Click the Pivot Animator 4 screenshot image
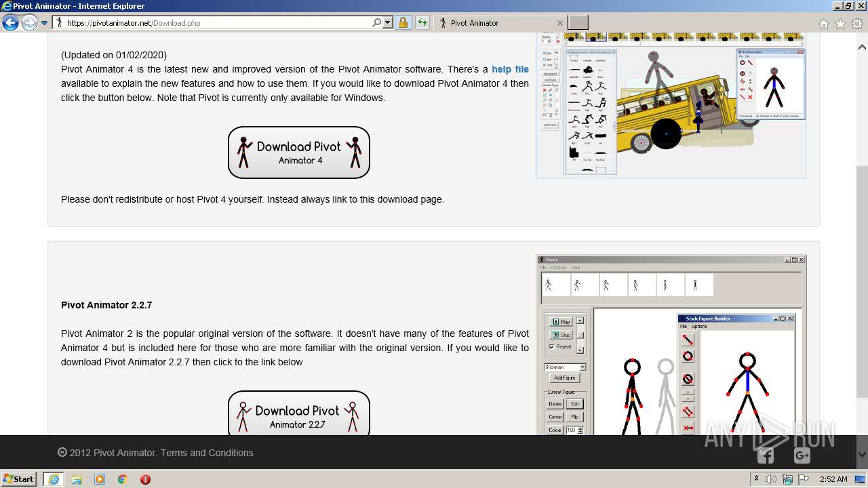This screenshot has width=868, height=488. point(671,105)
